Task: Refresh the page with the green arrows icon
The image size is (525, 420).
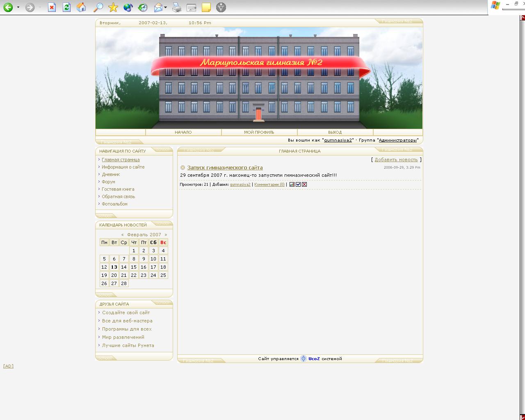Action: click(x=66, y=7)
